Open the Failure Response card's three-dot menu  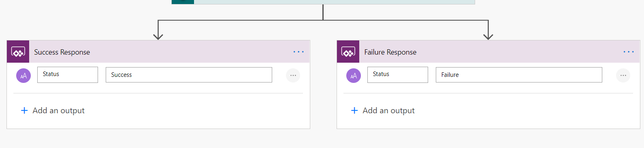click(629, 52)
